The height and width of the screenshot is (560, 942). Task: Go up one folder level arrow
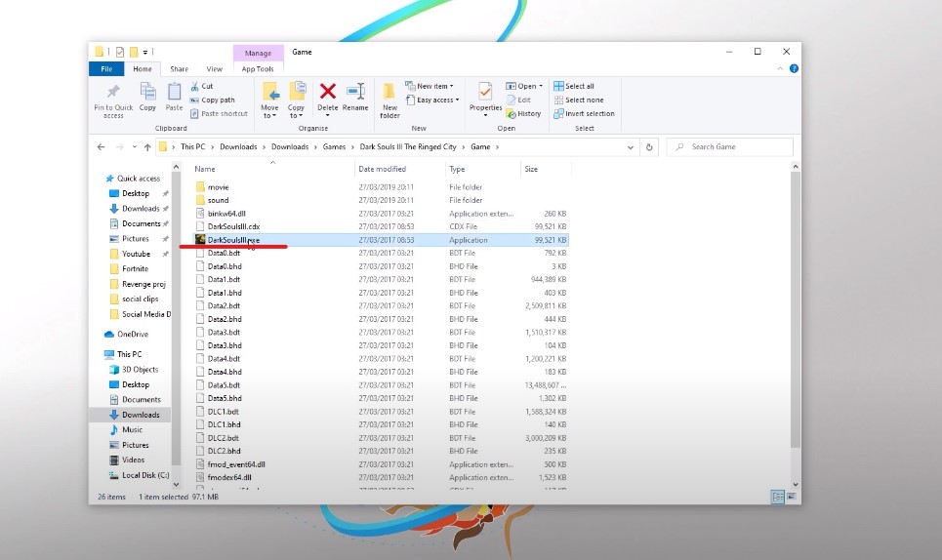pos(147,147)
